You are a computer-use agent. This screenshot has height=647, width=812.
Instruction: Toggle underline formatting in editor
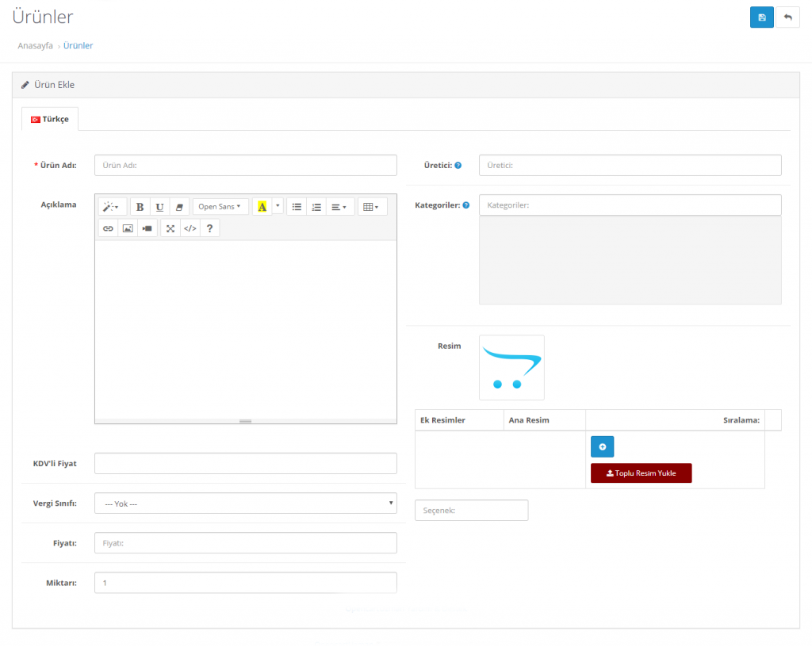pos(159,207)
